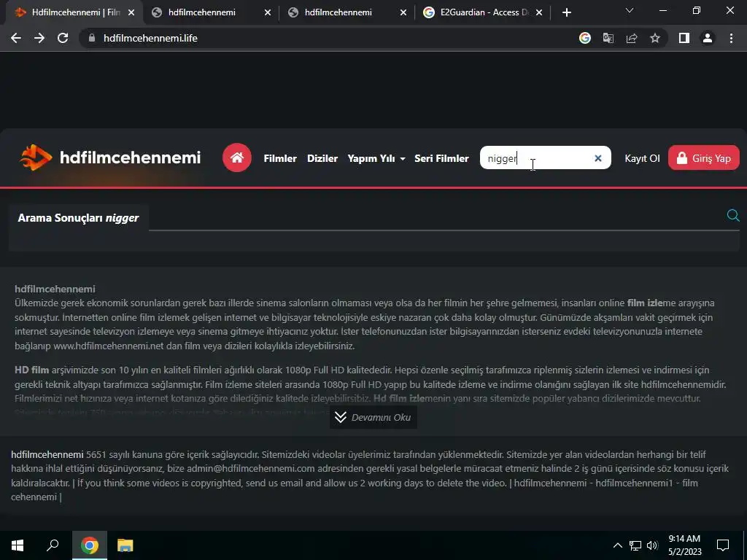Open network settings from tray

(x=635, y=545)
